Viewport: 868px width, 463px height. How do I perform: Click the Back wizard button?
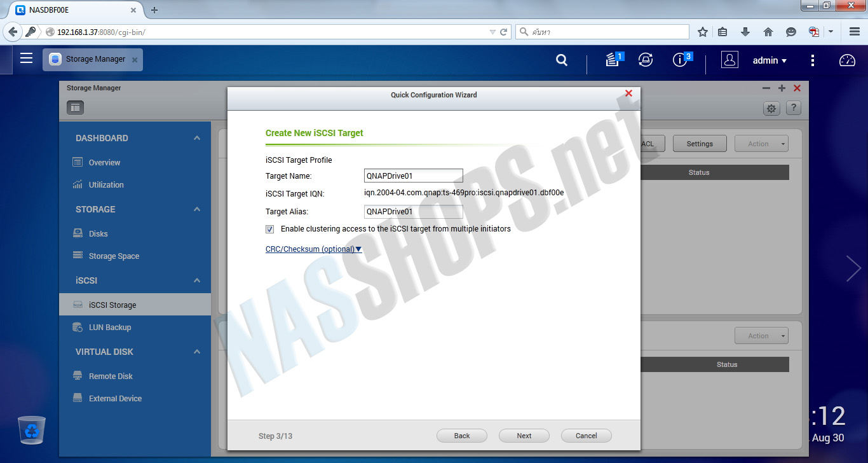pyautogui.click(x=462, y=436)
